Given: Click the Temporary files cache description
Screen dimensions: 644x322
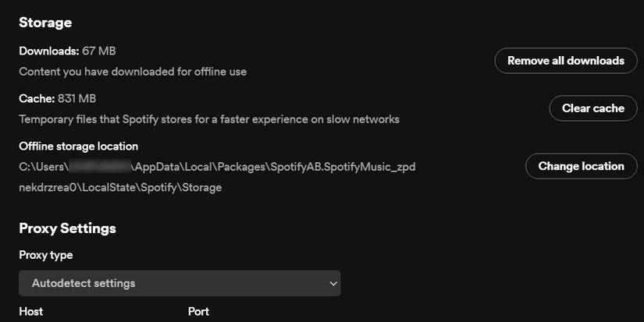Looking at the screenshot, I should [209, 119].
